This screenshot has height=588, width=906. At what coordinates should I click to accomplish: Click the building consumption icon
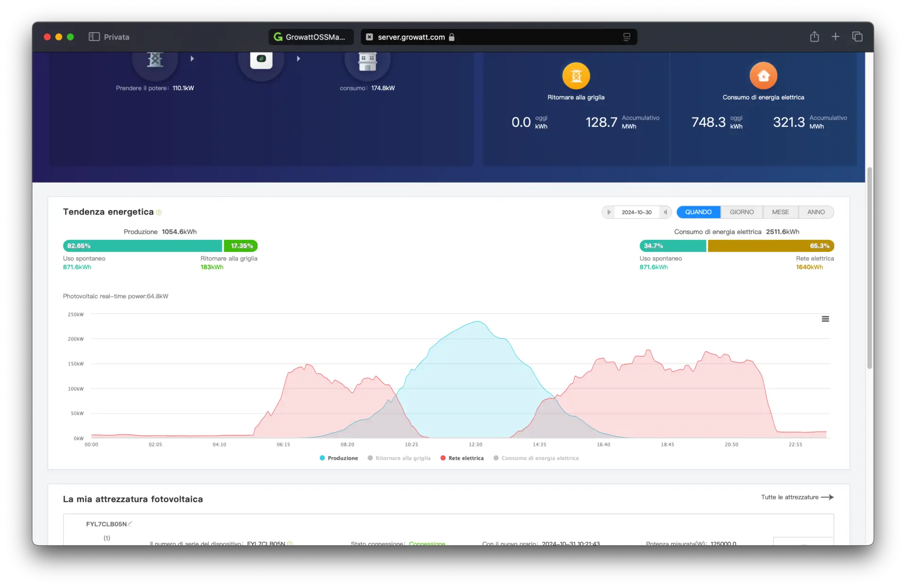tap(367, 61)
